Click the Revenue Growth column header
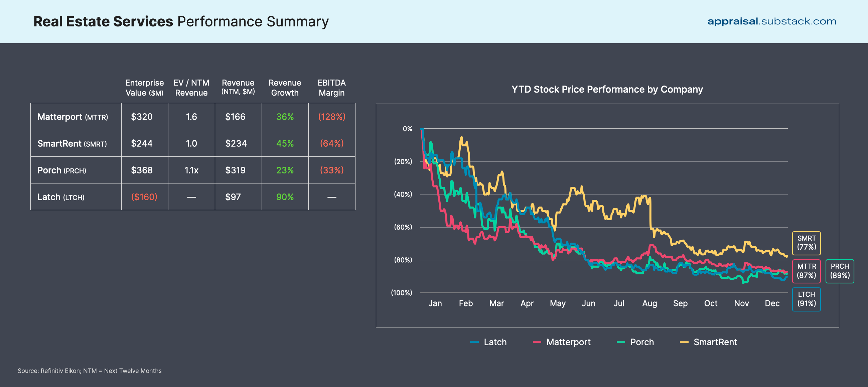 click(285, 88)
